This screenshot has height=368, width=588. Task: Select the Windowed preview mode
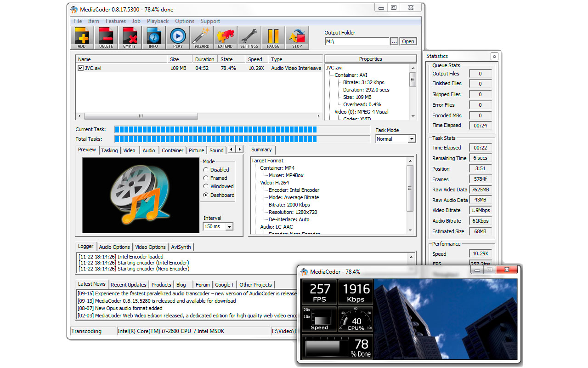pos(206,186)
